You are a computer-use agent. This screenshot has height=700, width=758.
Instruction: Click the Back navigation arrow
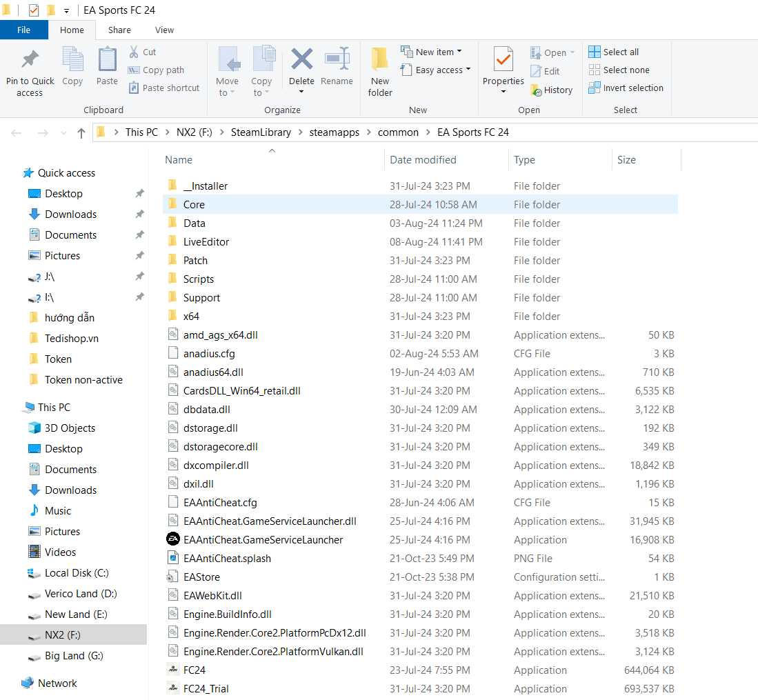point(17,133)
